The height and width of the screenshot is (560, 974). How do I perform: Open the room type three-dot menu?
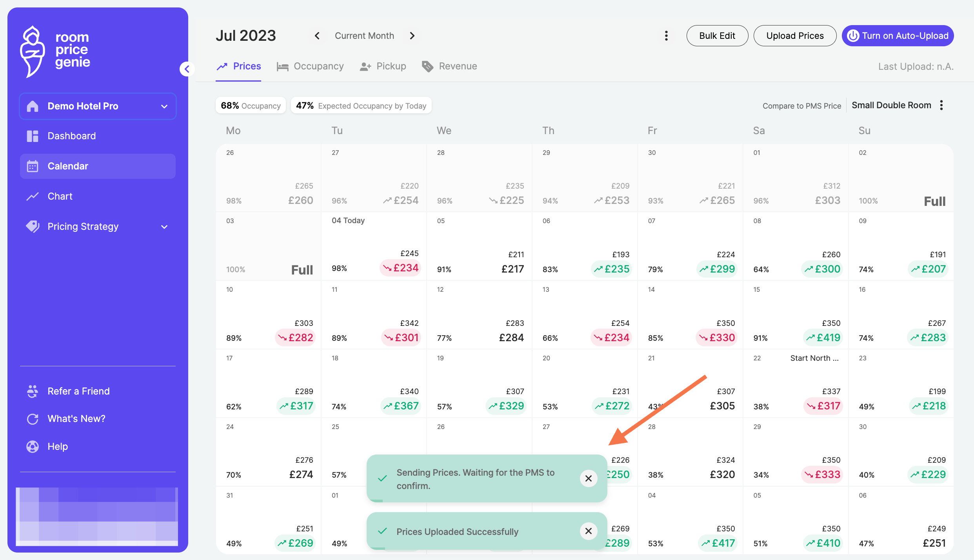(941, 105)
